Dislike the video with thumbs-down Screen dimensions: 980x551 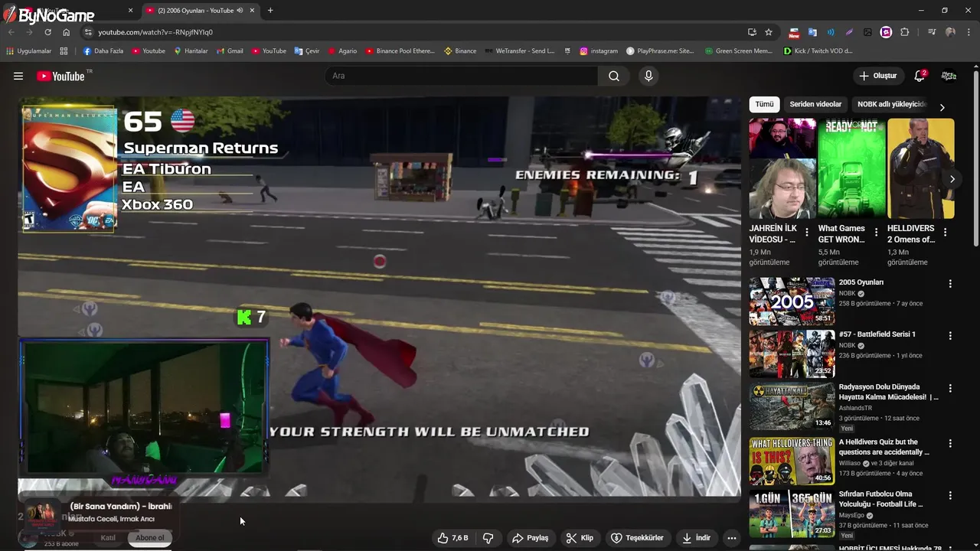coord(488,538)
